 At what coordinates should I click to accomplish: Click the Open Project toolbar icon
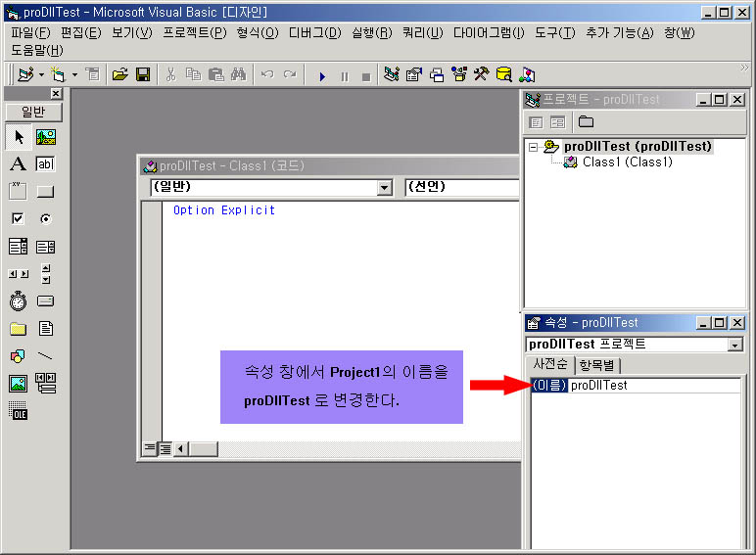[x=119, y=74]
